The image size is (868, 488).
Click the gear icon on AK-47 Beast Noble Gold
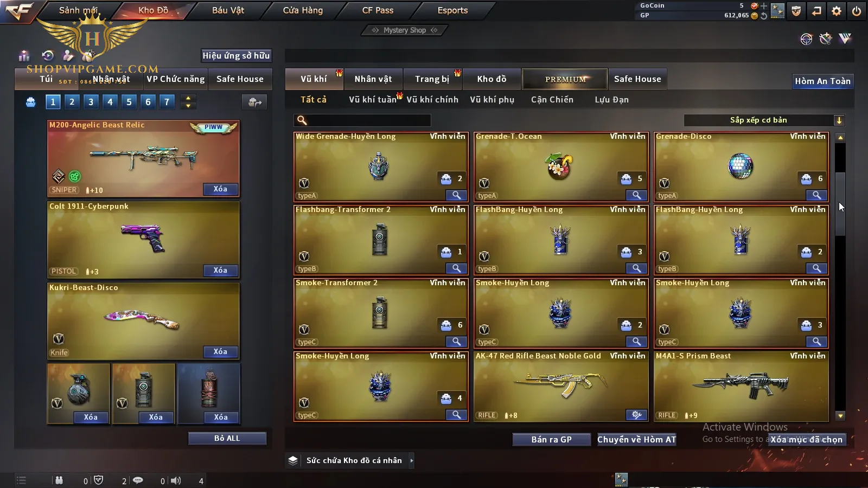[x=636, y=415]
